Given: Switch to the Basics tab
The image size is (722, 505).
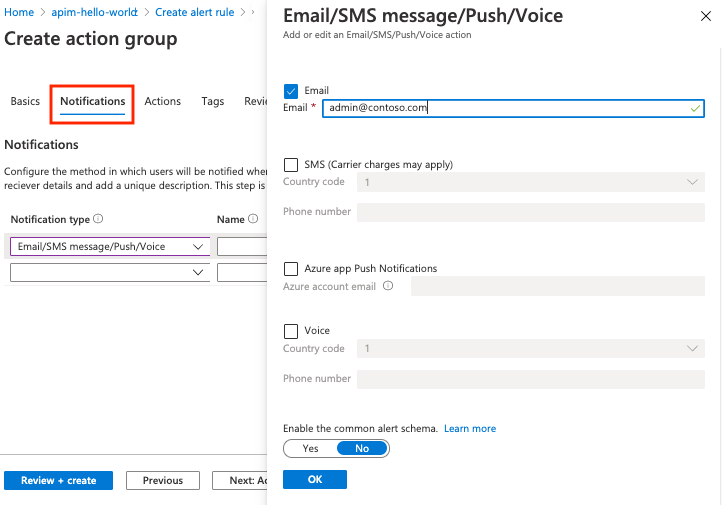Looking at the screenshot, I should point(25,101).
